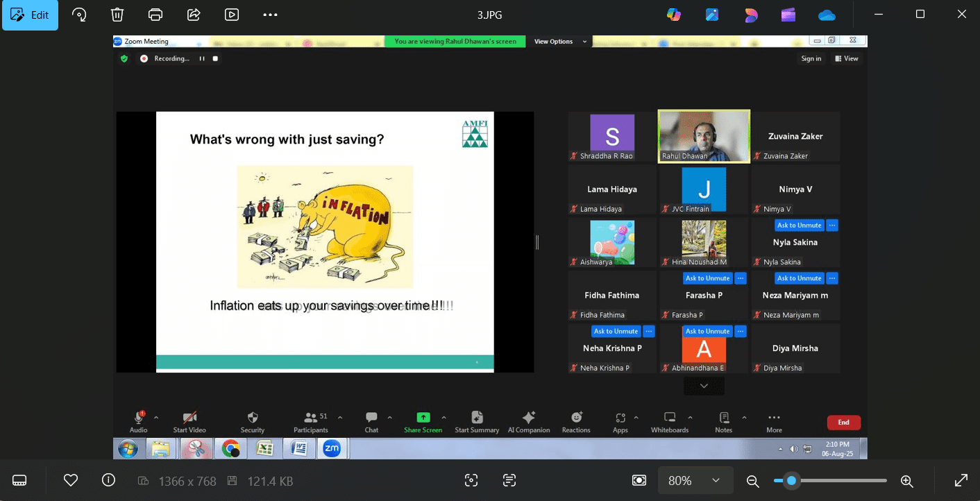Rotate the photo using the rotate icon
Viewport: 980px width, 501px height.
click(79, 15)
